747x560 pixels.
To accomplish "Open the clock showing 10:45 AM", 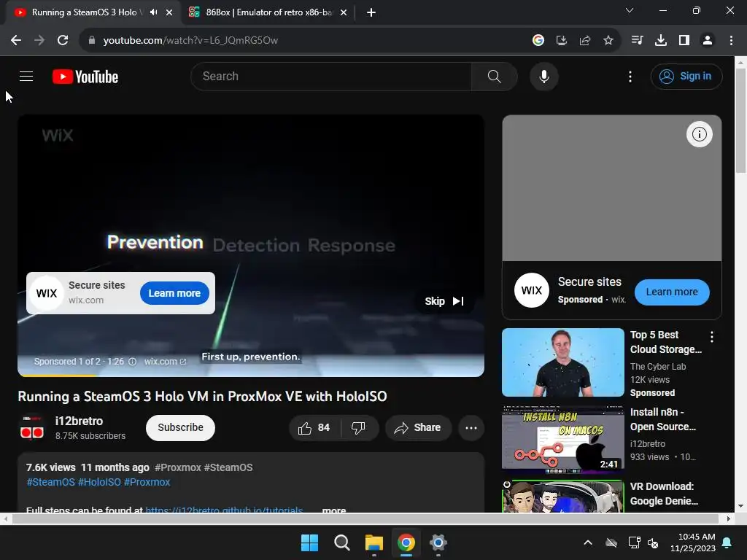I will pyautogui.click(x=693, y=542).
